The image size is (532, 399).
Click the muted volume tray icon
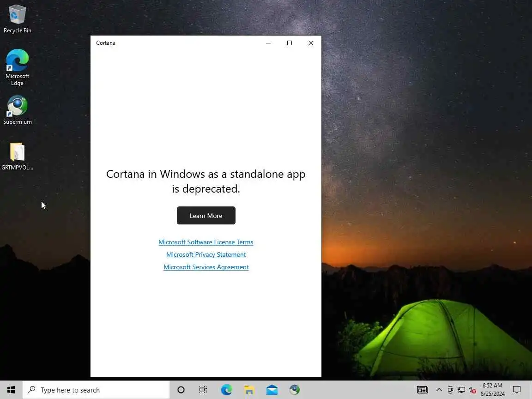click(x=472, y=390)
